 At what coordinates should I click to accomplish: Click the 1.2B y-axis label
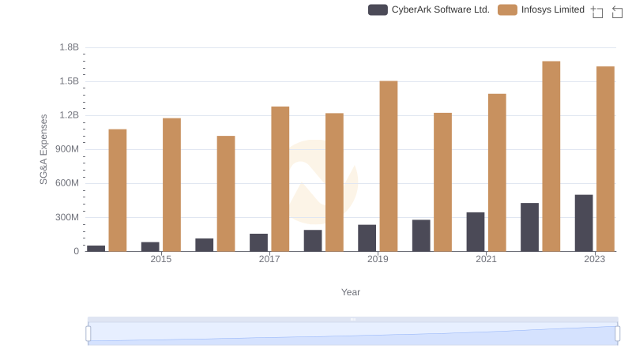(x=70, y=115)
